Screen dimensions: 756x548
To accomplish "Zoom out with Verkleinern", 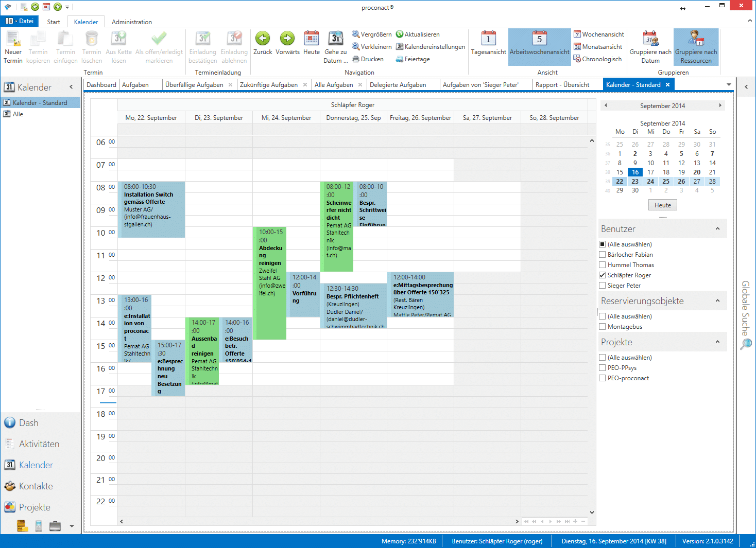I will tap(371, 47).
